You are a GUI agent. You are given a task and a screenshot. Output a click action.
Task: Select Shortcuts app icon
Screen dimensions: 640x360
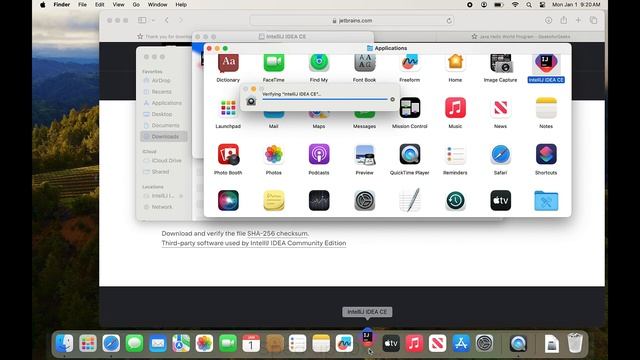coord(546,154)
